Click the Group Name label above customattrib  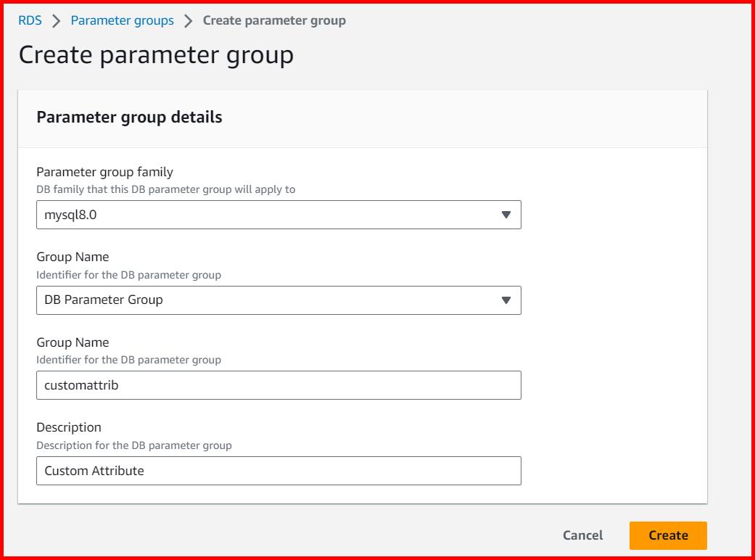tap(73, 342)
